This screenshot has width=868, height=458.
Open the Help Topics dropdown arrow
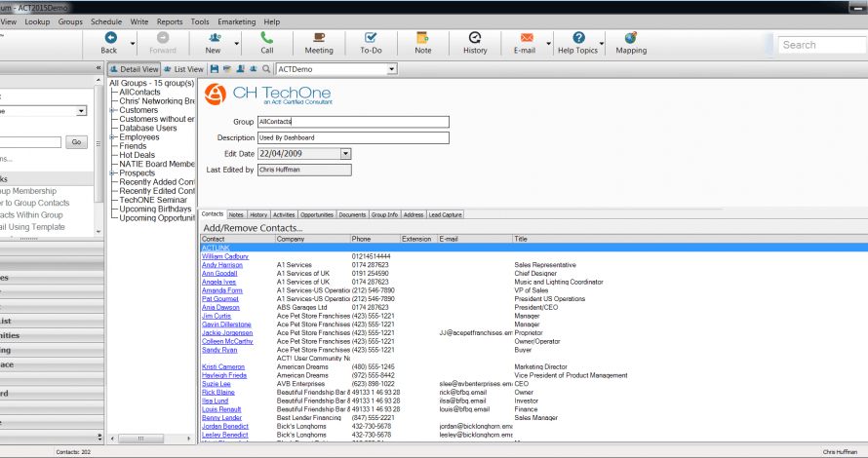[602, 43]
